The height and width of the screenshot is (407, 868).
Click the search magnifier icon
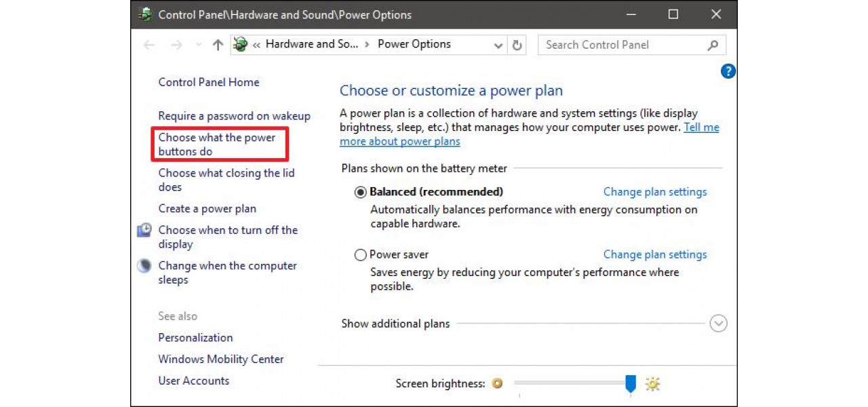coord(713,45)
